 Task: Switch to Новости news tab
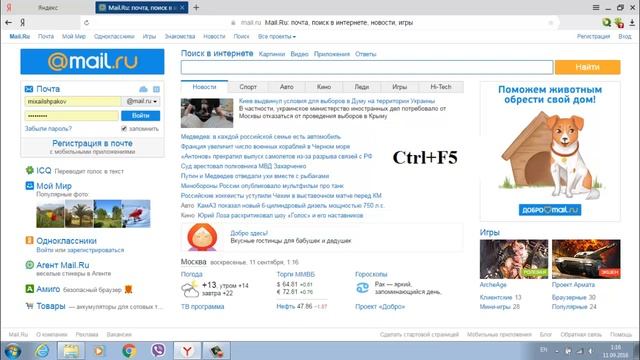204,87
